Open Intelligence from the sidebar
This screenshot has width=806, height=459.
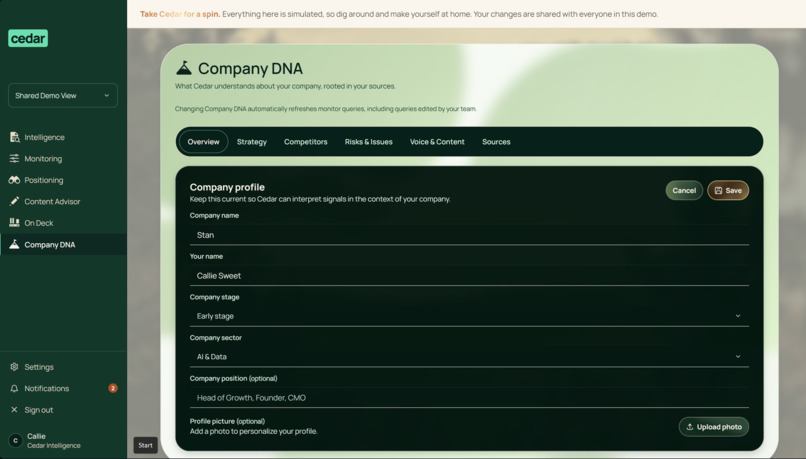(45, 137)
